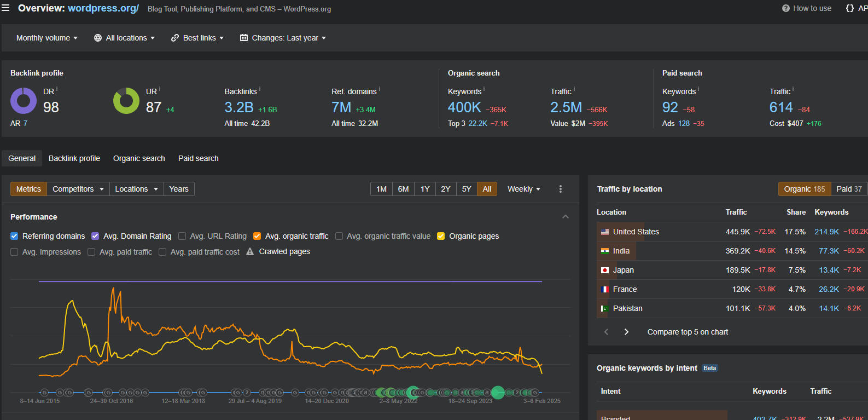Open Best links dropdown
The width and height of the screenshot is (868, 420).
[x=197, y=38]
